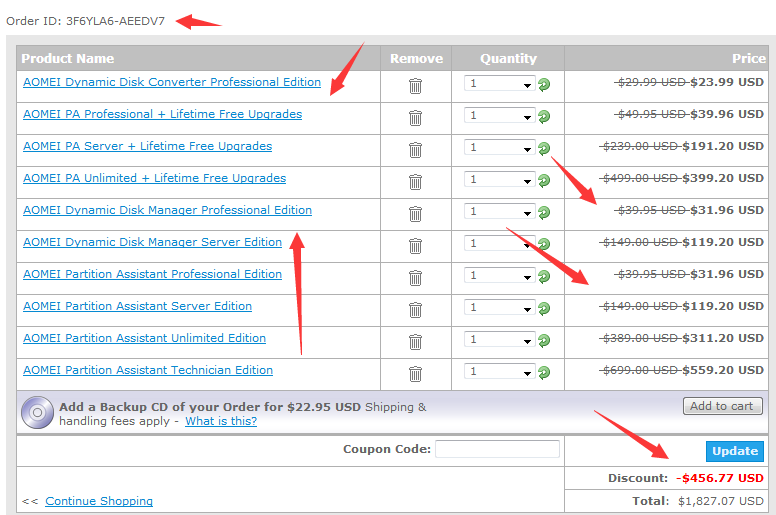Click the Backup CD disc icon

(37, 413)
